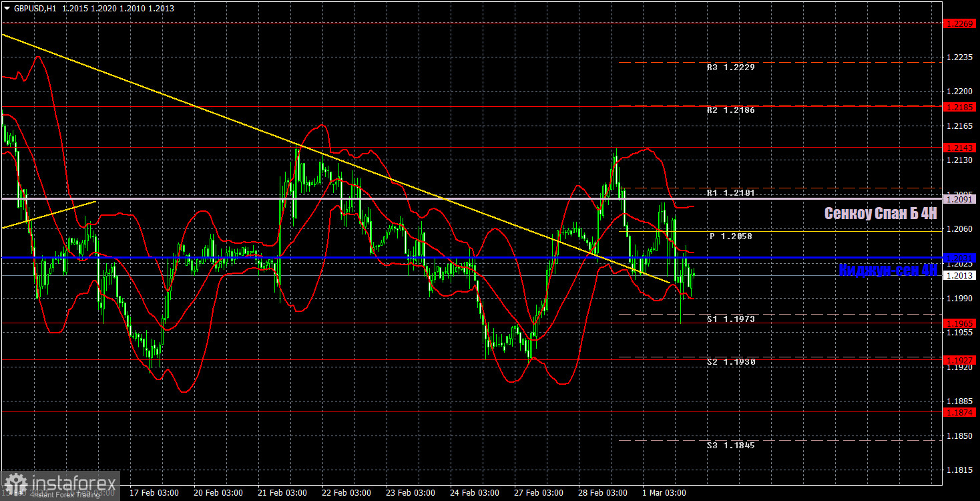Click the 21 Feb 03:00 time label
Screen dimensions: 980x501
pos(282,493)
